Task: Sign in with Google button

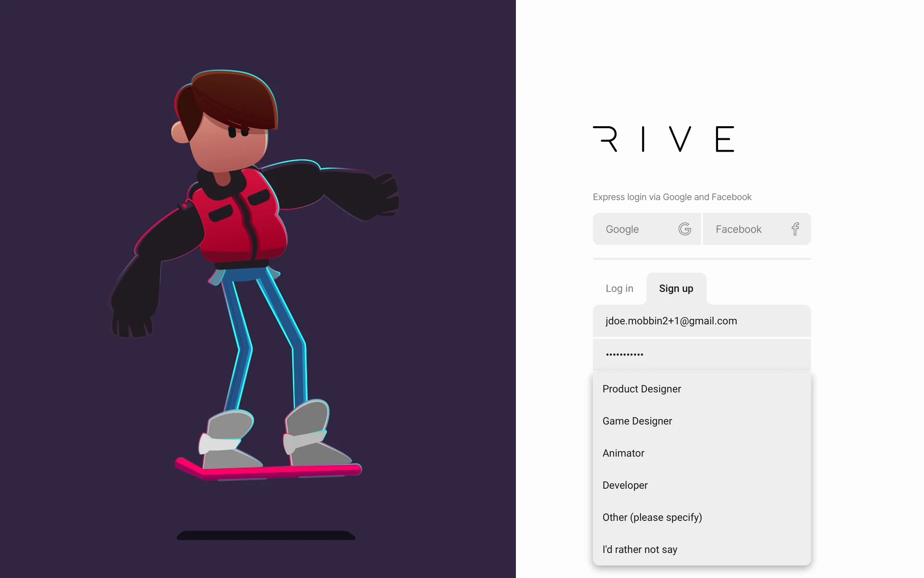Action: coord(646,229)
